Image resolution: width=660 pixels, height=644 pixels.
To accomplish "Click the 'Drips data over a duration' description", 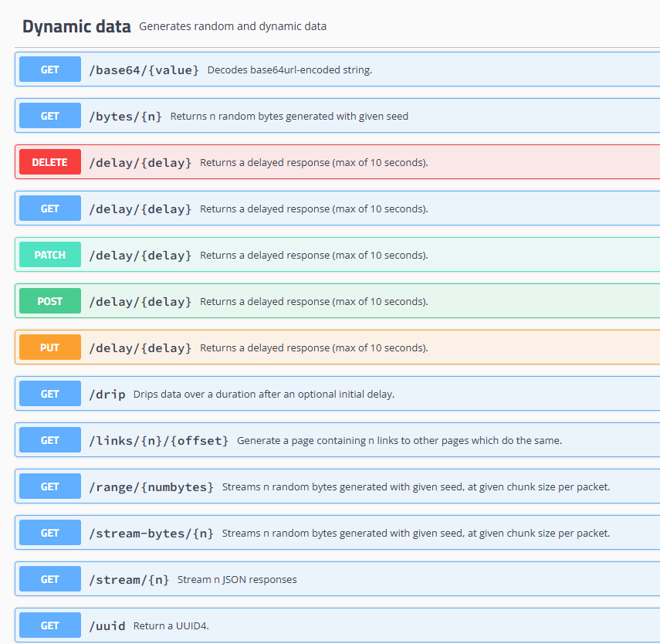I will (263, 394).
